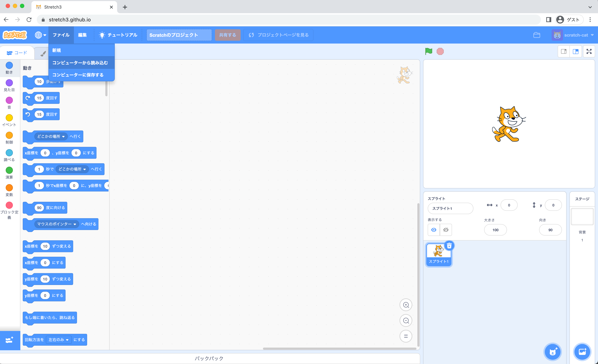Open the 編集 menu
The image size is (598, 364).
point(82,35)
